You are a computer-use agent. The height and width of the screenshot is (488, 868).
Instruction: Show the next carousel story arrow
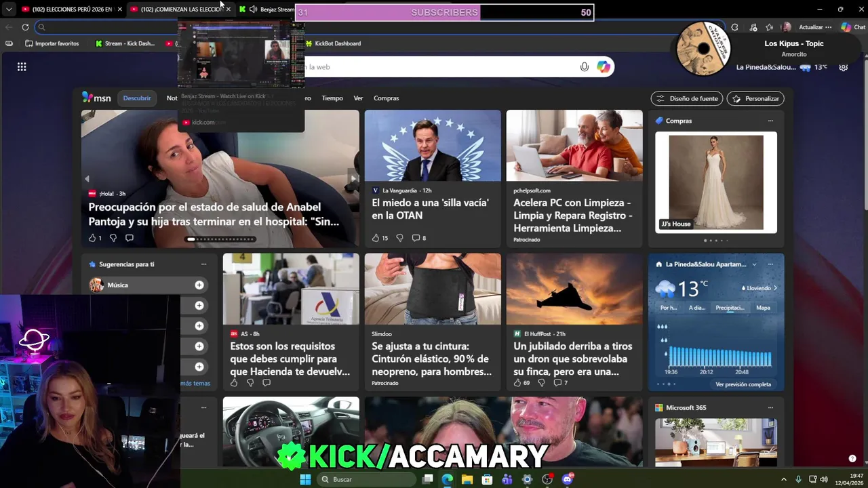pyautogui.click(x=353, y=179)
